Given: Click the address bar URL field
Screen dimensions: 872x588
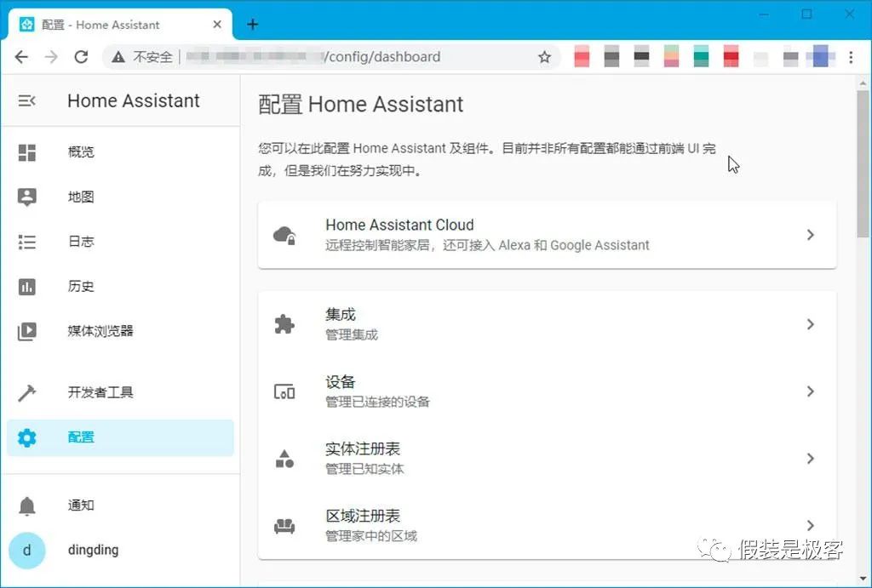Looking at the screenshot, I should pyautogui.click(x=331, y=57).
